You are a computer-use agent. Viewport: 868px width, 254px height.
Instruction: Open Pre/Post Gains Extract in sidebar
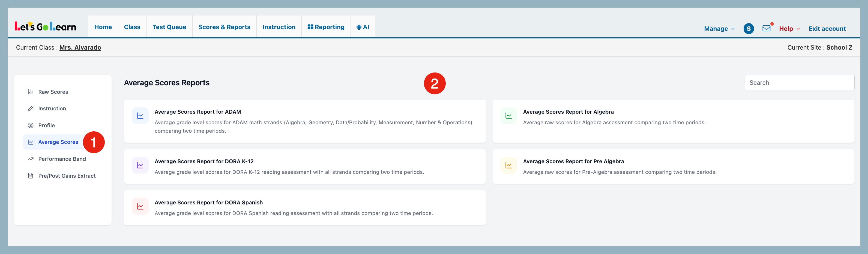coord(67,176)
